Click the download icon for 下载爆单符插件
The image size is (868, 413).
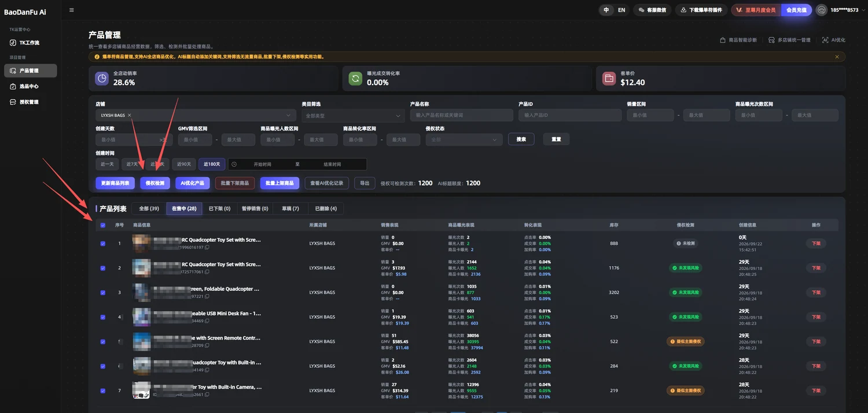pyautogui.click(x=683, y=10)
